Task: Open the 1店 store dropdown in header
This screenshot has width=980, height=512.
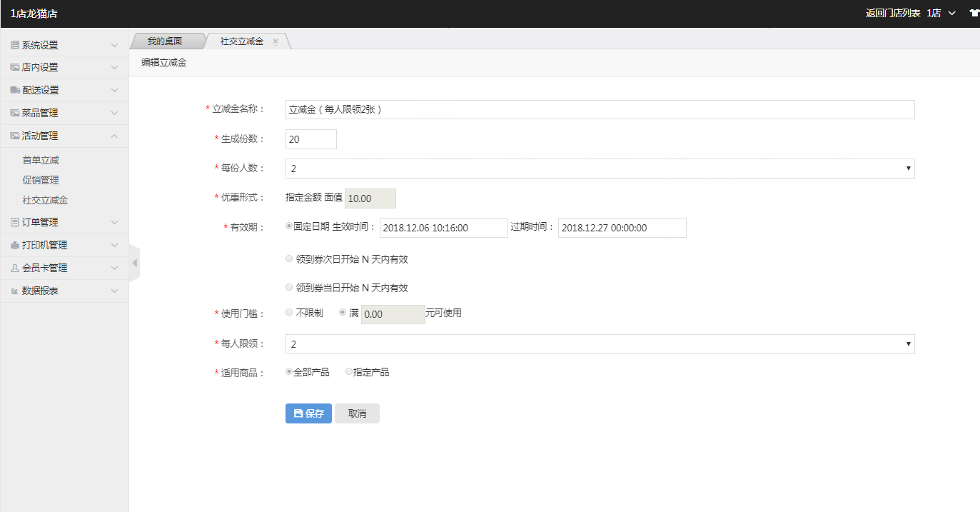Action: (941, 13)
